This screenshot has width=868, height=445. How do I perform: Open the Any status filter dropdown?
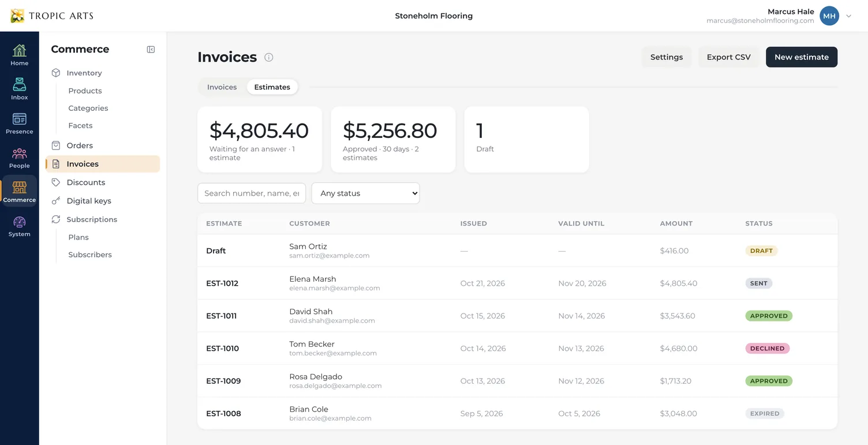(365, 193)
